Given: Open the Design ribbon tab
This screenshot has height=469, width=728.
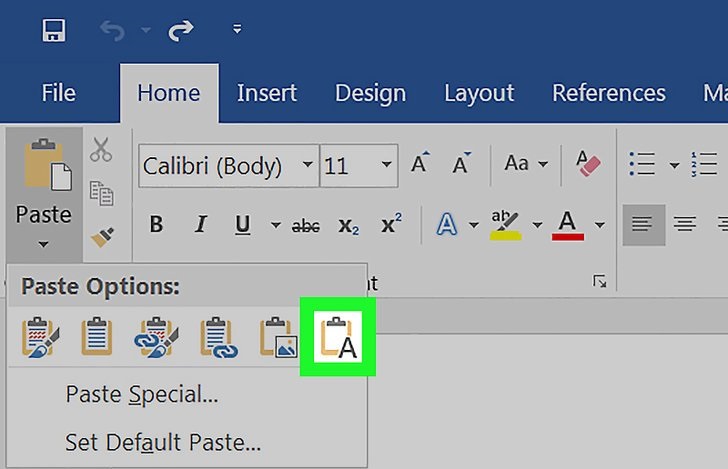Looking at the screenshot, I should [x=371, y=93].
